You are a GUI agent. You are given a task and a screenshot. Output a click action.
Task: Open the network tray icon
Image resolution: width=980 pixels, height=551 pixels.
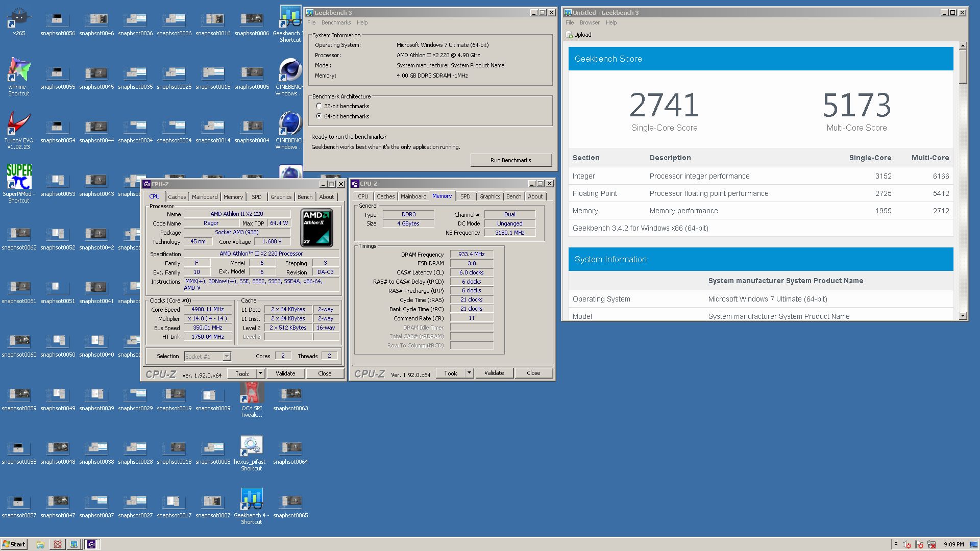932,544
